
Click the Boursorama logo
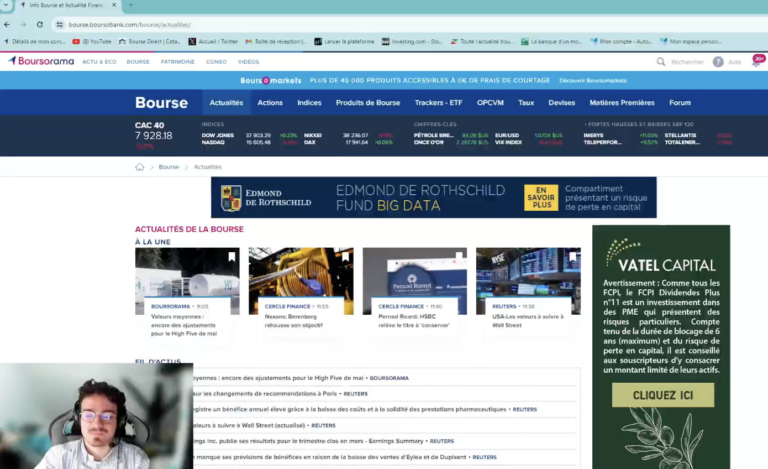click(x=41, y=61)
